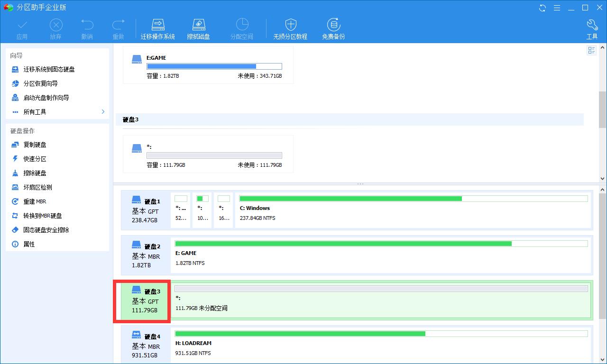Select the 111.79GB 未分配空间 block
This screenshot has height=364, width=607.
point(381,300)
